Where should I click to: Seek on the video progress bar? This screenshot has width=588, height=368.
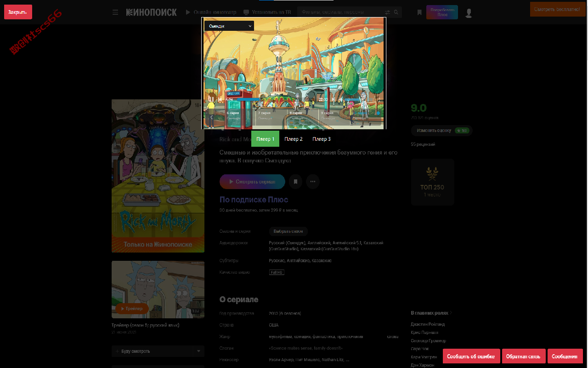tap(276, 99)
